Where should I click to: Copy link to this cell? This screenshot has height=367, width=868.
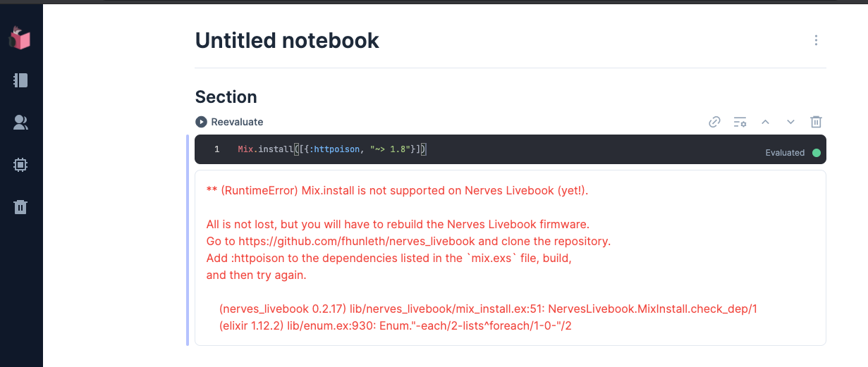pyautogui.click(x=714, y=122)
